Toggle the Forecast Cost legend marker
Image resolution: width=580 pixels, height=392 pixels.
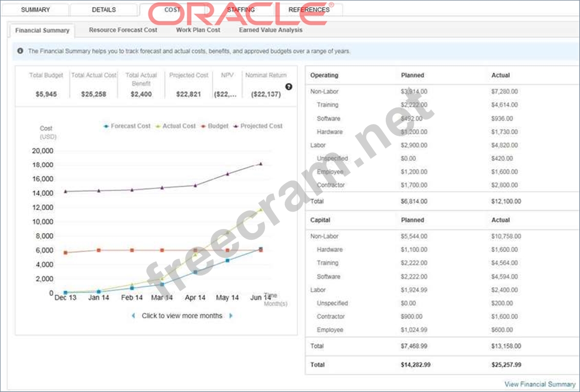(x=106, y=126)
